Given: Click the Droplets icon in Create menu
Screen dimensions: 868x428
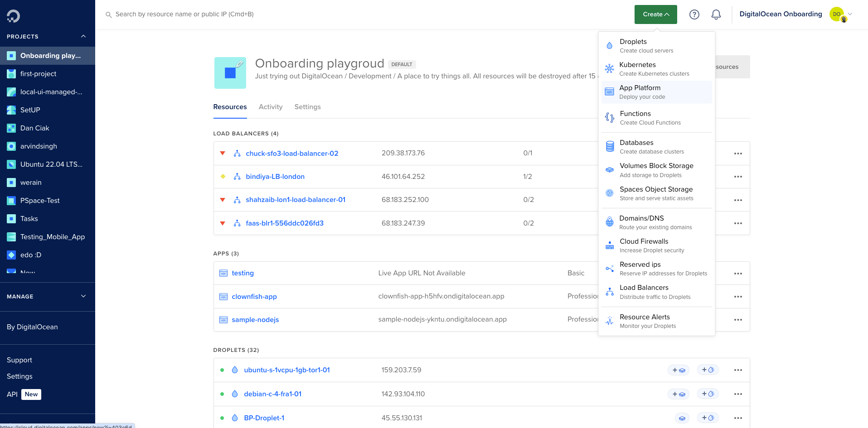Looking at the screenshot, I should point(610,46).
